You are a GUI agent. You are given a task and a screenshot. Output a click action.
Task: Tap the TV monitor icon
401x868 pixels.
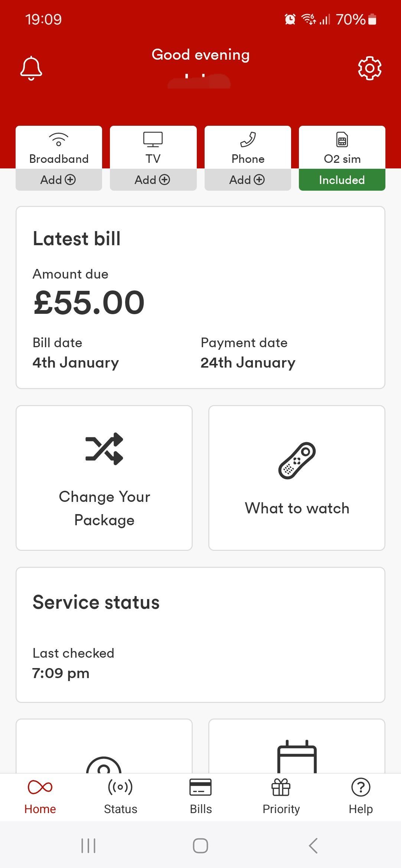(x=153, y=139)
